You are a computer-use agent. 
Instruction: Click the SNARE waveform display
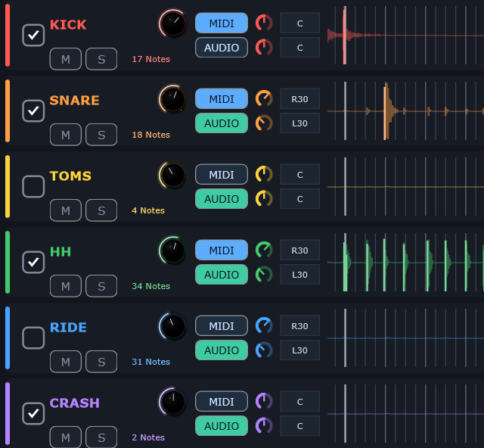pyautogui.click(x=405, y=111)
